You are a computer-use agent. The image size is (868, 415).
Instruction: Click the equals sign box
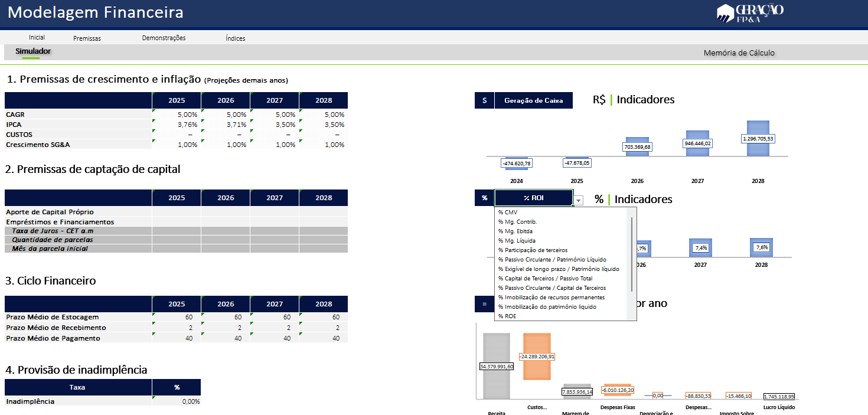[484, 304]
